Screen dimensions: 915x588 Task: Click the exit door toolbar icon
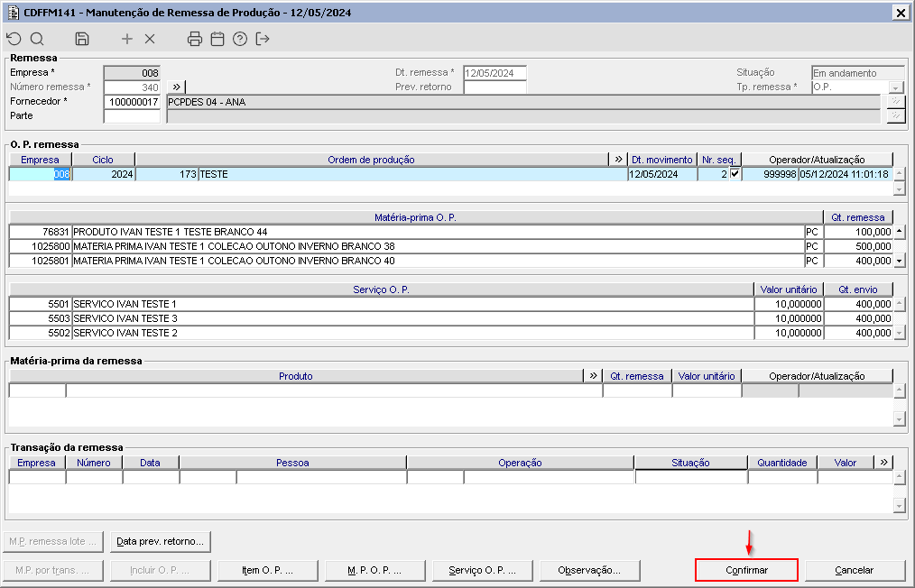tap(263, 39)
